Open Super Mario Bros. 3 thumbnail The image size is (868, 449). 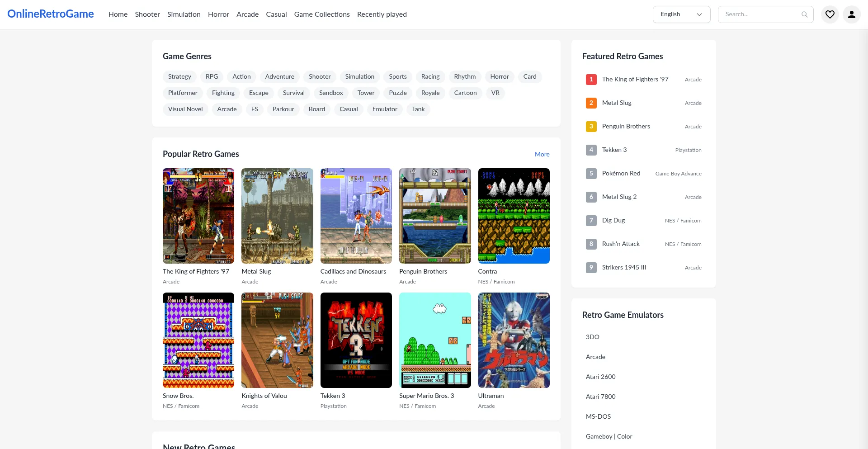[435, 340]
